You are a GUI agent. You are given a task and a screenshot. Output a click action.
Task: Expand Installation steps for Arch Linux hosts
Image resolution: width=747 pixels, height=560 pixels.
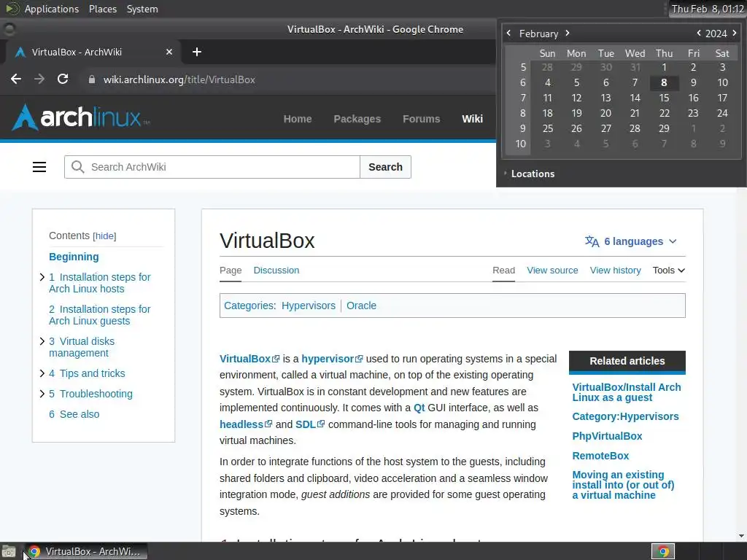coord(42,277)
